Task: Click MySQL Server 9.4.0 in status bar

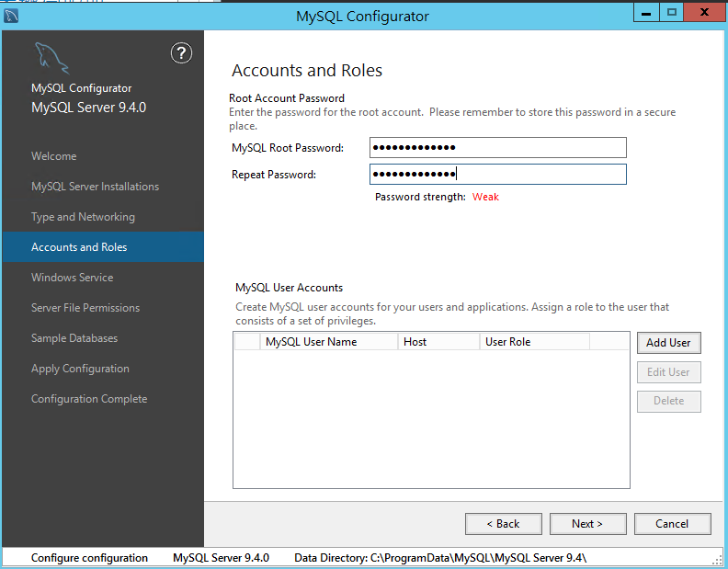Action: tap(221, 558)
